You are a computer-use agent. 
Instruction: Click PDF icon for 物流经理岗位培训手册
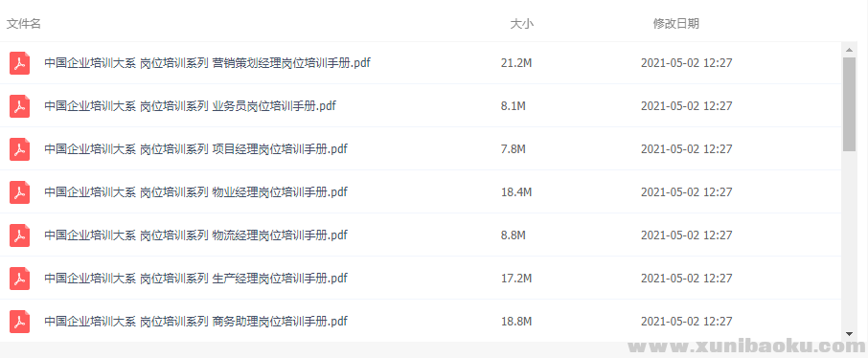pos(19,235)
